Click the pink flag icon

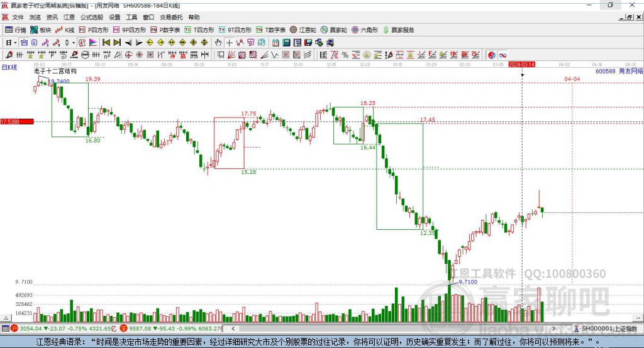93,43
